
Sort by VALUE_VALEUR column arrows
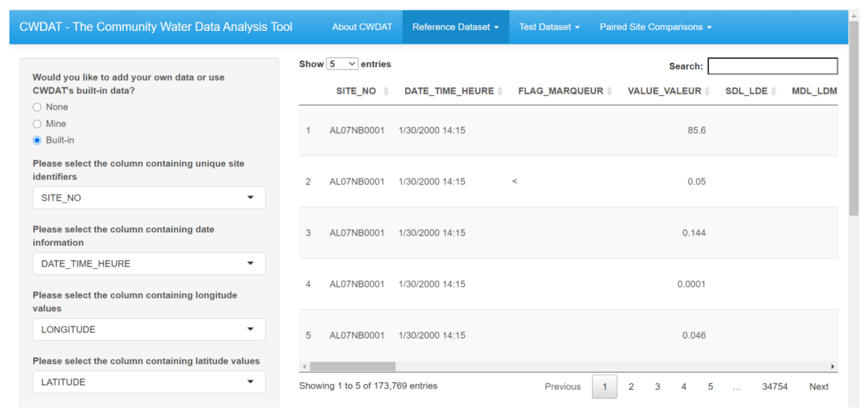707,91
